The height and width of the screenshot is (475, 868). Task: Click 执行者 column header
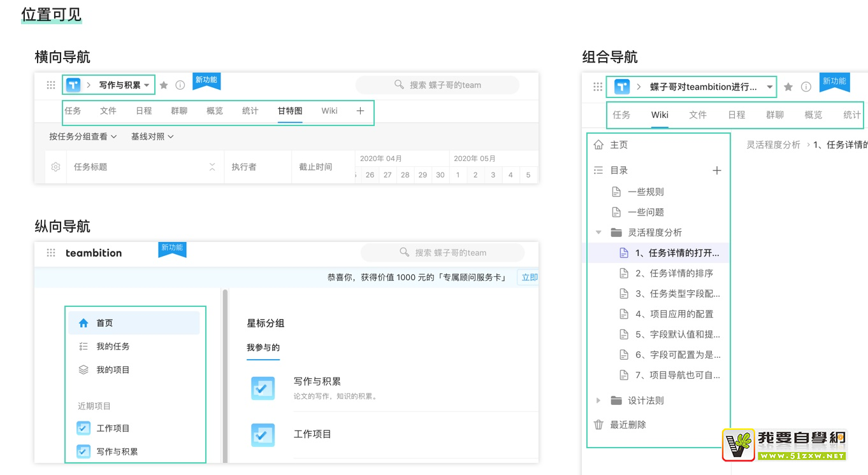coord(244,167)
